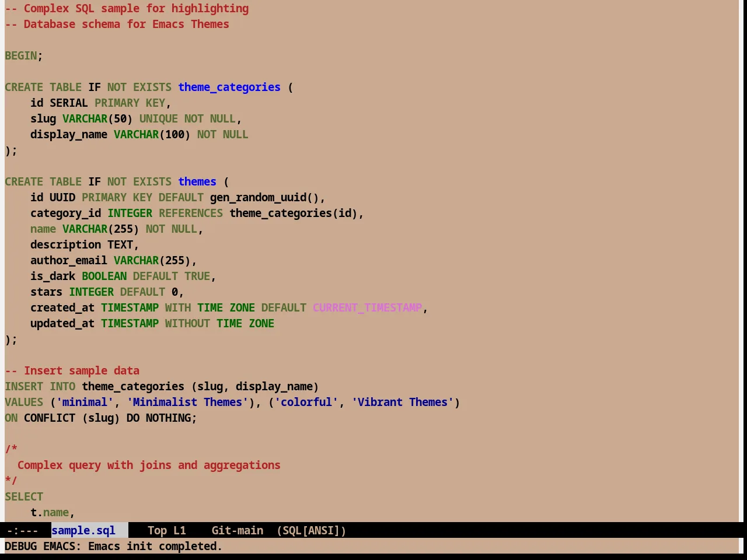Click CURRENT_TIMESTAMP in pink

pyautogui.click(x=367, y=307)
